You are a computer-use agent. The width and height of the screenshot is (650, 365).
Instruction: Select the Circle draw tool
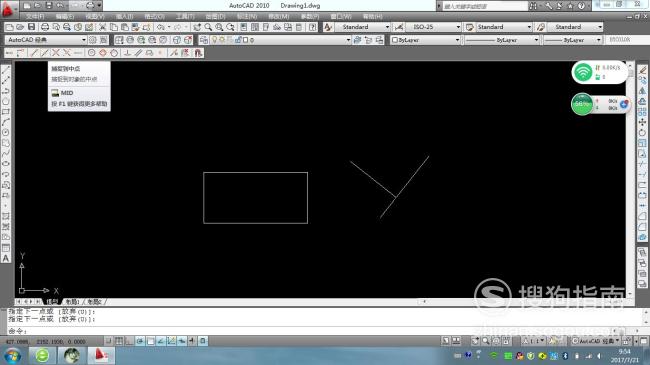tap(6, 132)
